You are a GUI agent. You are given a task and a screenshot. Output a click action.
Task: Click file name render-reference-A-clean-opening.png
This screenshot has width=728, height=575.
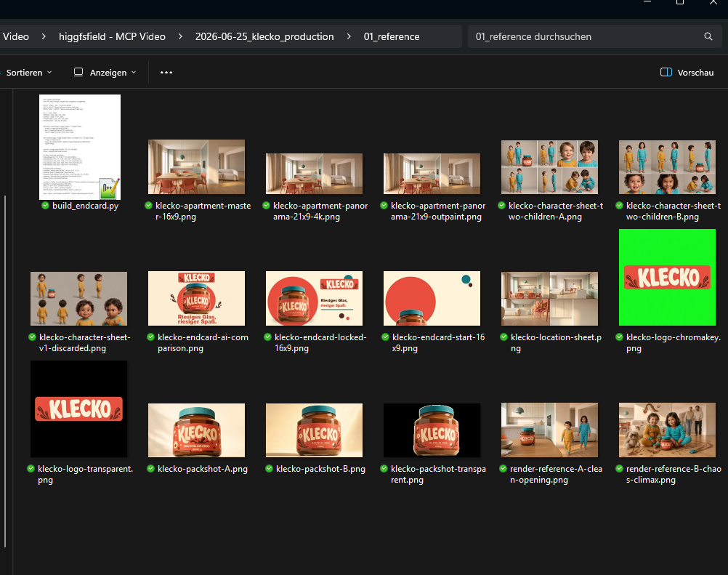point(556,474)
